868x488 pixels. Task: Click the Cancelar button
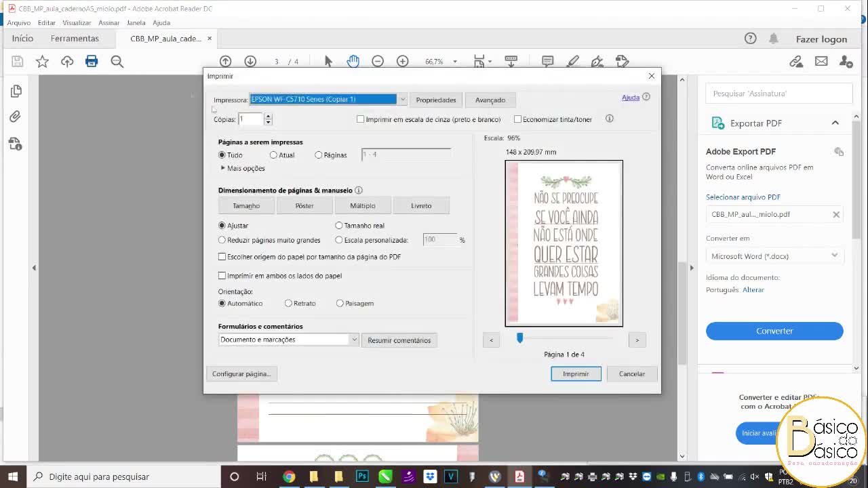(x=632, y=374)
